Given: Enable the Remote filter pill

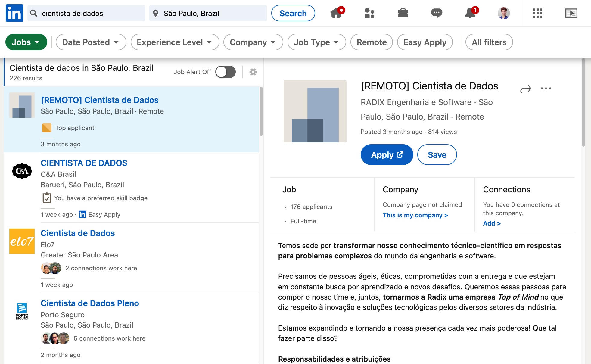Looking at the screenshot, I should [372, 42].
